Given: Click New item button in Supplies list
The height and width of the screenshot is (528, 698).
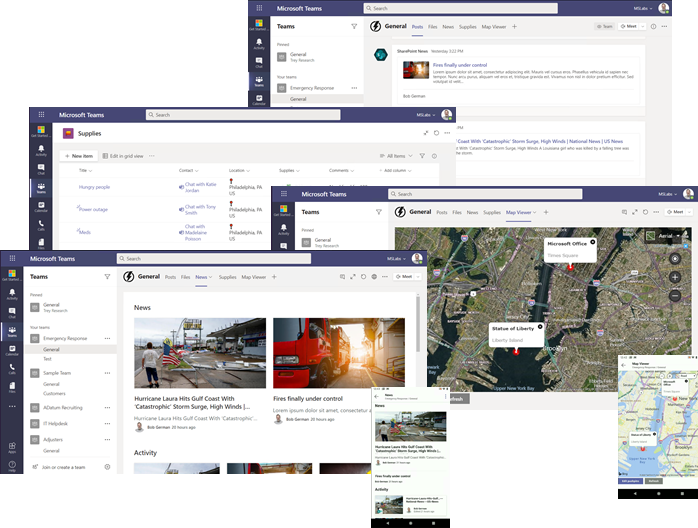Looking at the screenshot, I should 79,156.
